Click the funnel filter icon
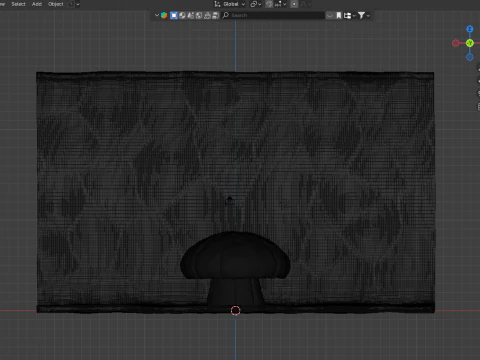Viewport: 480px width, 360px height. click(361, 15)
